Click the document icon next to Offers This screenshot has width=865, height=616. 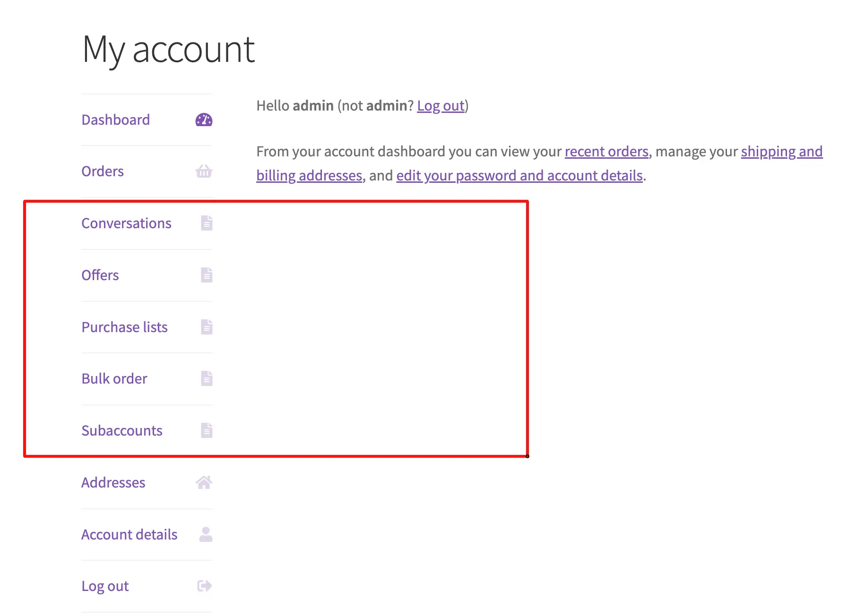207,275
